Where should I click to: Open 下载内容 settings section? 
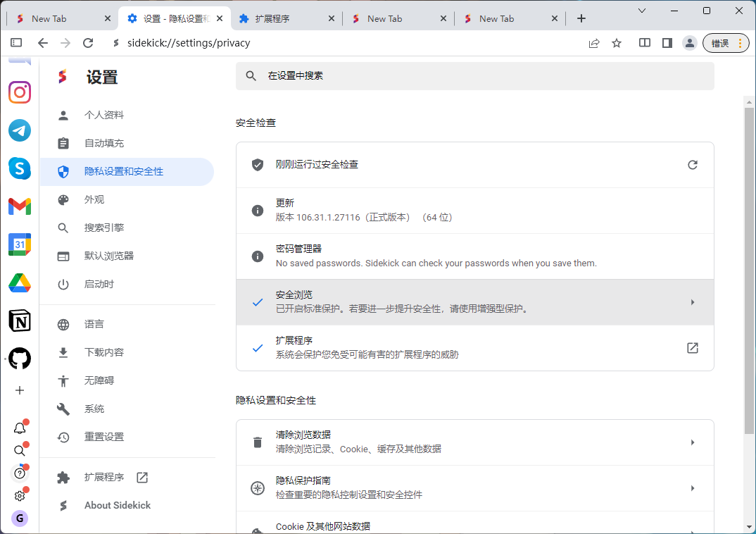click(127, 353)
